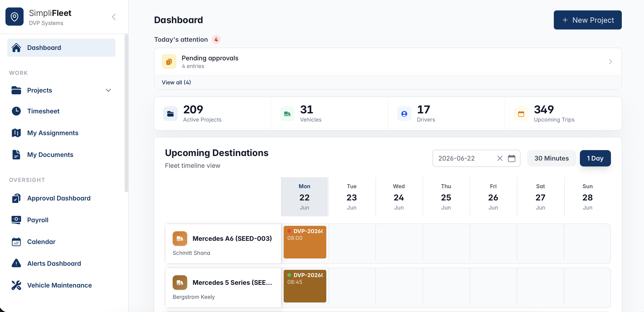Click the Payroll cash icon
Viewport: 644px width, 312px height.
(x=16, y=220)
